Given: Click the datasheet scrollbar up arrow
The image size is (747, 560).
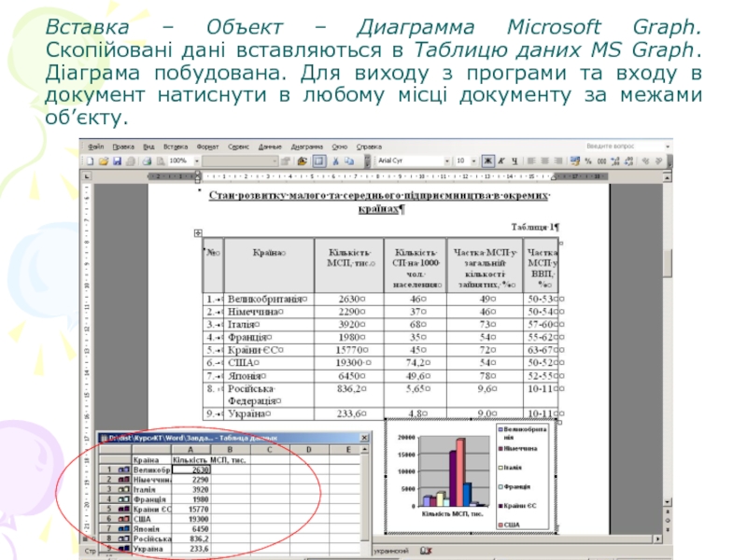Looking at the screenshot, I should 364,450.
